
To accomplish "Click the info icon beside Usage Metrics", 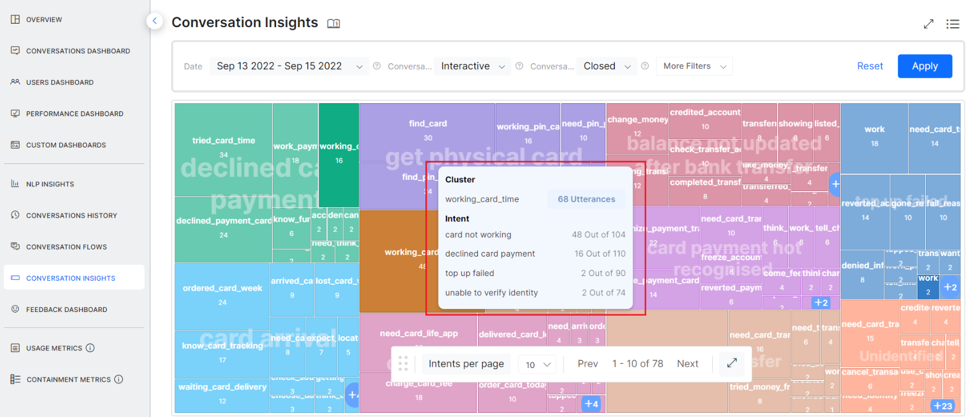I will (90, 348).
